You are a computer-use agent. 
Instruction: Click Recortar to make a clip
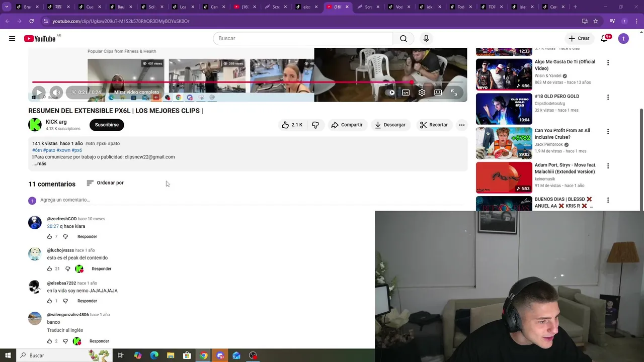pyautogui.click(x=434, y=125)
